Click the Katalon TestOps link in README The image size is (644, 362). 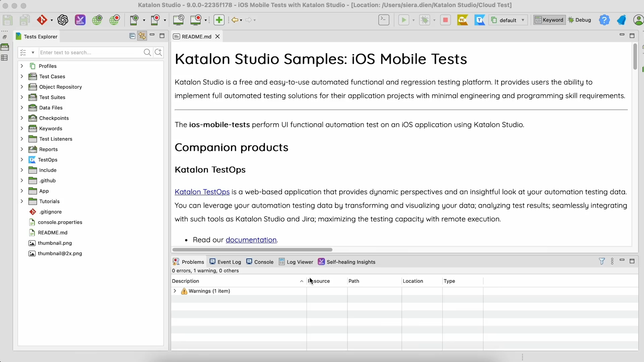201,192
